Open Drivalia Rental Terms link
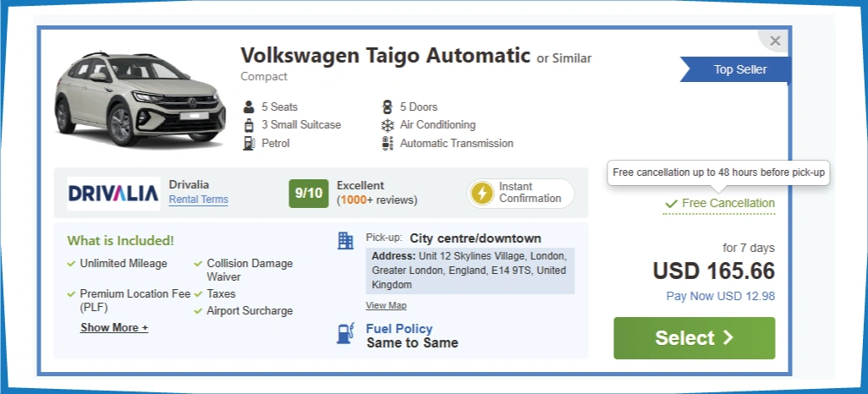The height and width of the screenshot is (394, 868). tap(198, 200)
